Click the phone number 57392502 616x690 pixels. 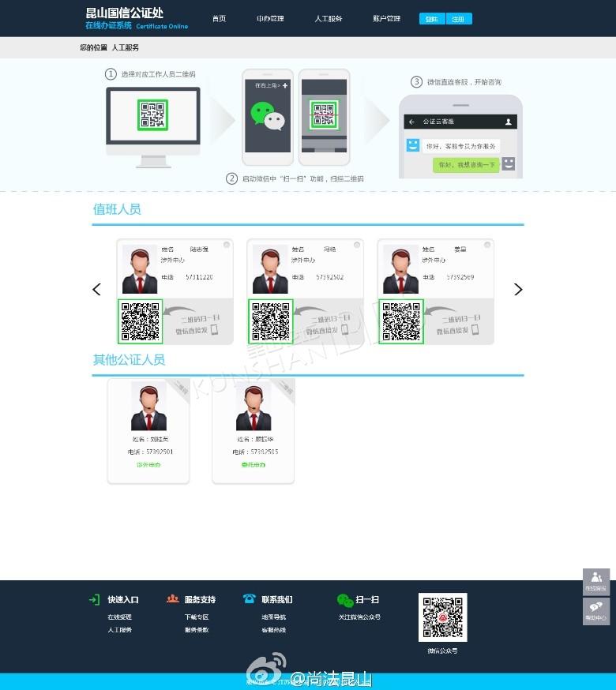pos(330,277)
